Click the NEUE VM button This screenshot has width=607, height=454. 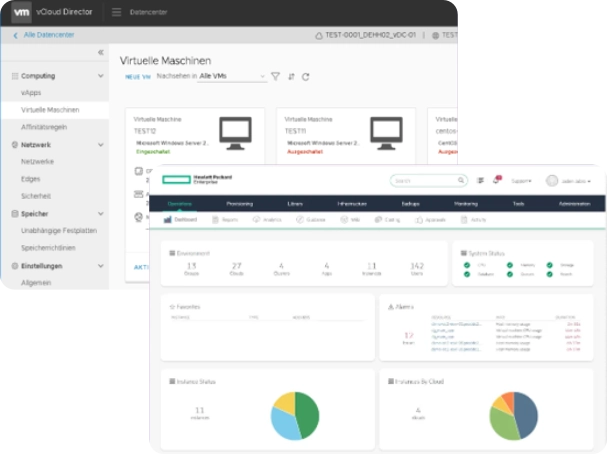(x=137, y=77)
